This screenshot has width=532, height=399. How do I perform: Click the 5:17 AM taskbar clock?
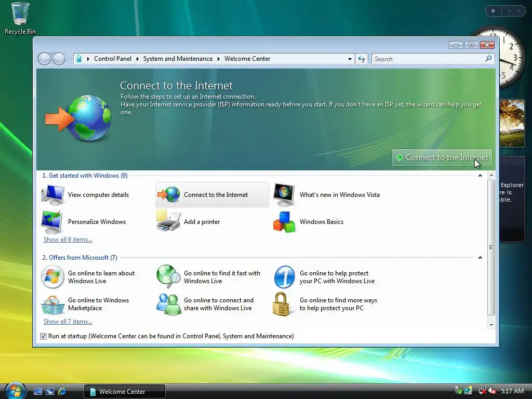pos(512,391)
